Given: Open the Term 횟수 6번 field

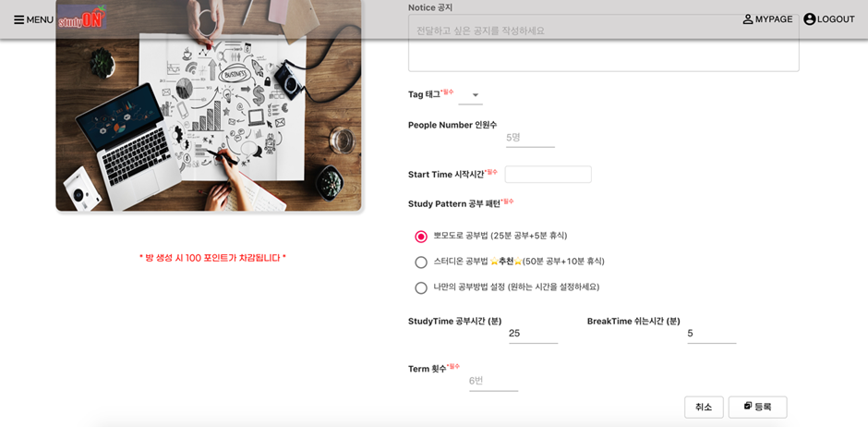Looking at the screenshot, I should point(493,381).
